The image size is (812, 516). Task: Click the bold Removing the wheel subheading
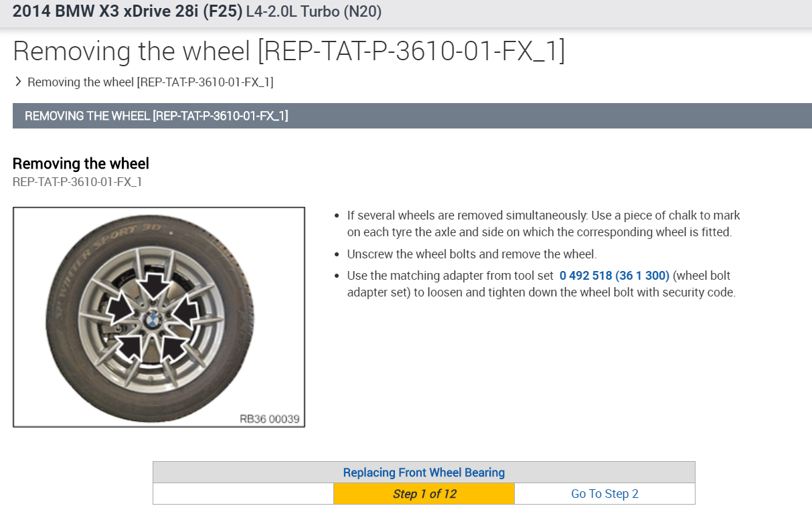click(x=80, y=163)
